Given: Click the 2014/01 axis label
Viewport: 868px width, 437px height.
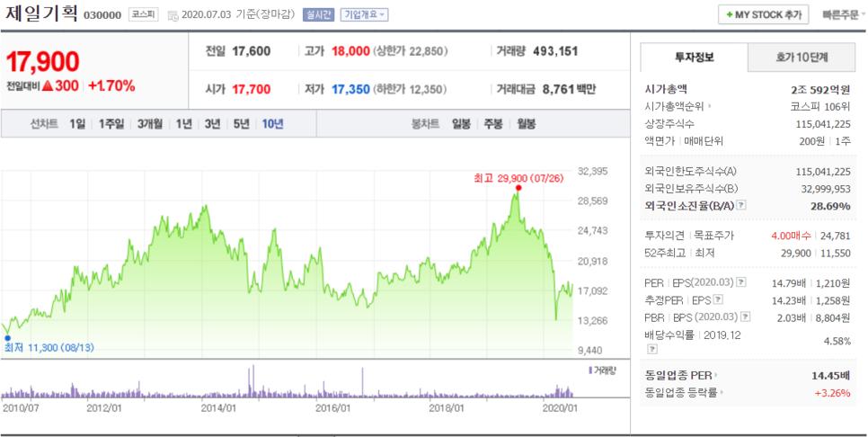Looking at the screenshot, I should [218, 408].
